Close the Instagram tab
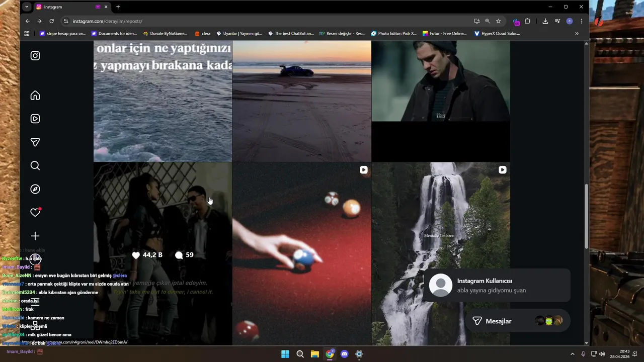 (106, 7)
